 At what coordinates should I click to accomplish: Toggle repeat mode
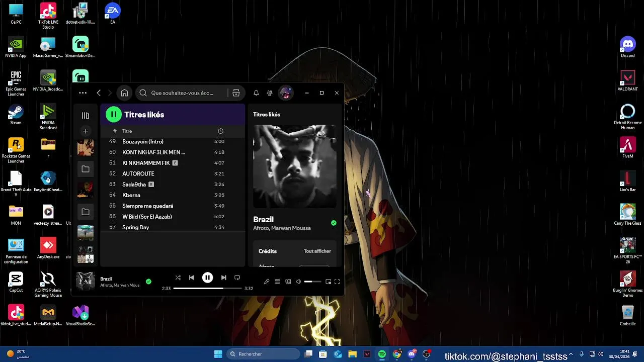pos(237,278)
